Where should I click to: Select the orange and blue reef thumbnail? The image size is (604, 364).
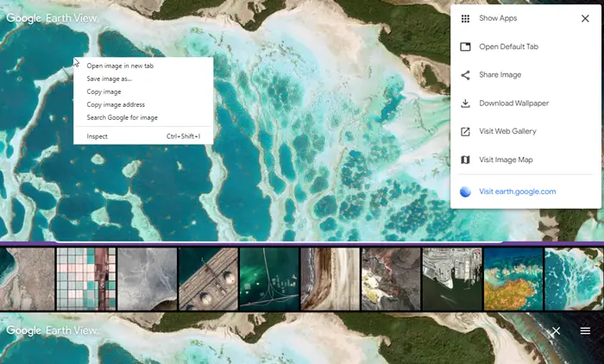513,279
